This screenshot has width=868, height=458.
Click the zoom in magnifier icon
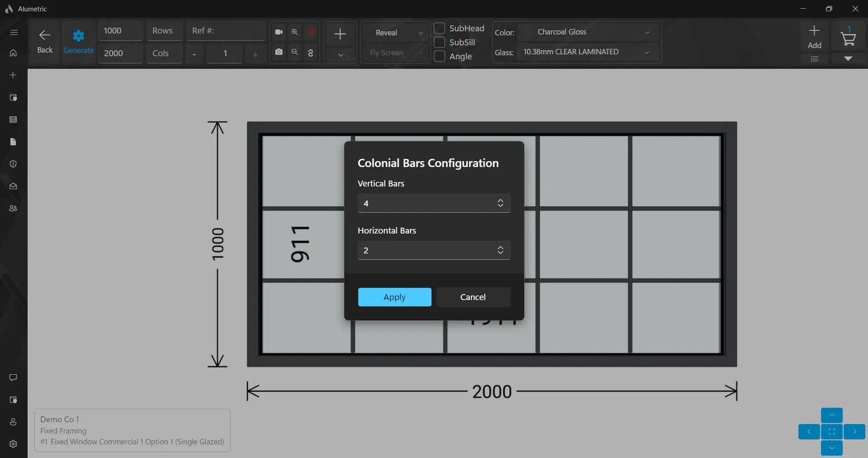(x=295, y=32)
